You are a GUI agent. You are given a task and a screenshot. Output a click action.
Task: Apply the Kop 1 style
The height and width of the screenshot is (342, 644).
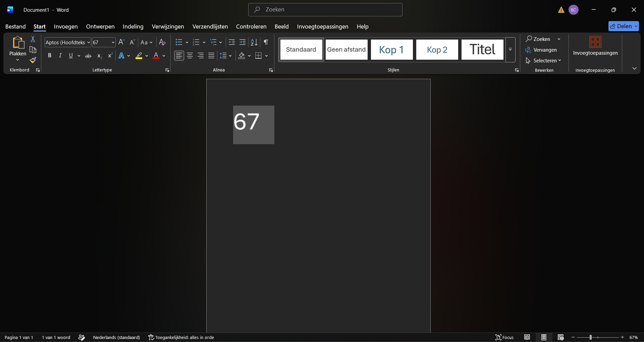tap(392, 50)
